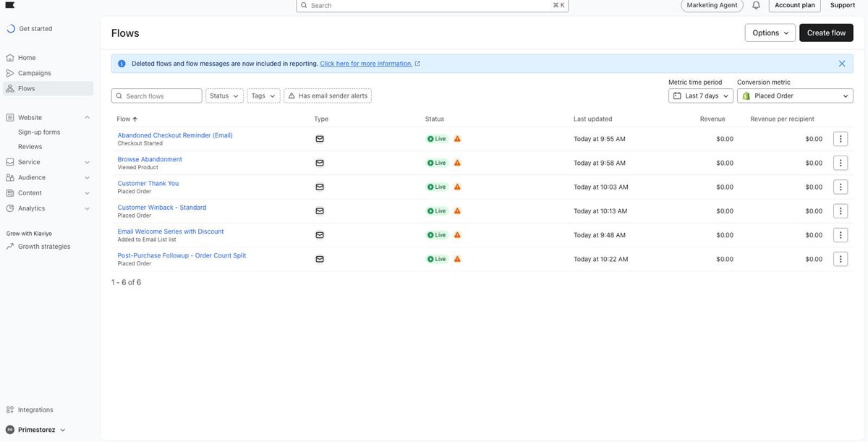
Task: Open the Abandoned Checkout Reminder (Email) flow
Action: (175, 135)
